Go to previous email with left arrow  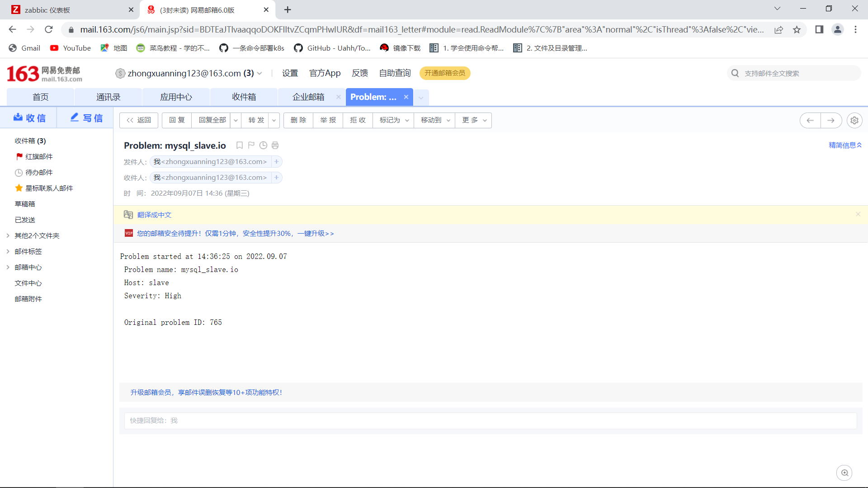pos(810,120)
